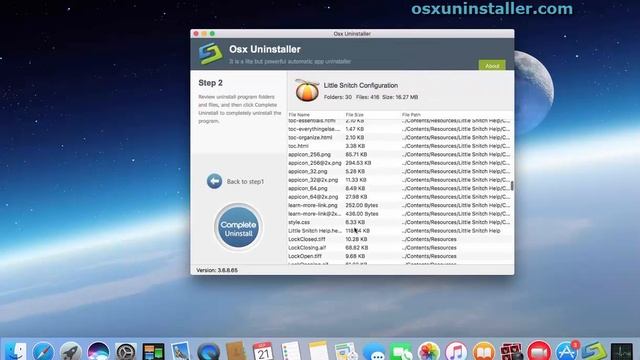Select the toc.html file row
640x360 pixels.
400,146
